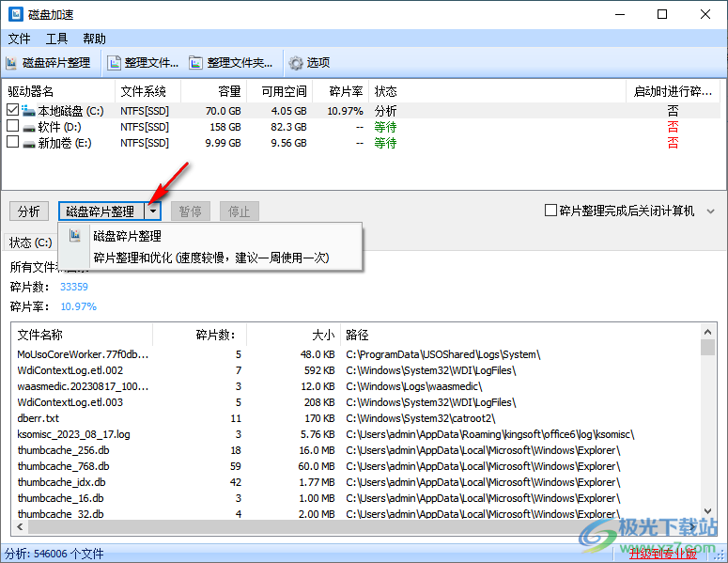
Task: Uncheck the 本地磁盘 (C:) checkbox
Action: [12, 110]
